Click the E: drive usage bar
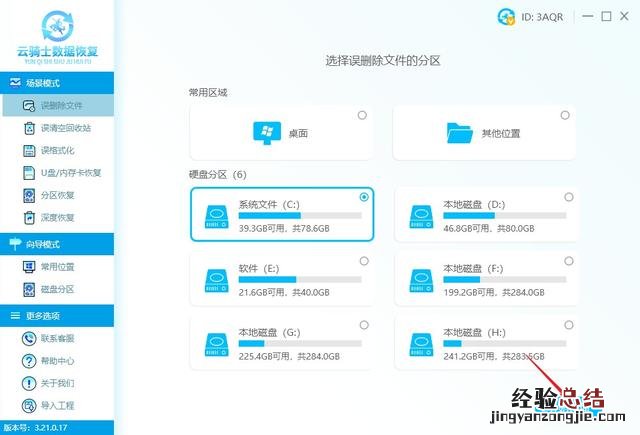Screen dimensions: 640x435 300,280
